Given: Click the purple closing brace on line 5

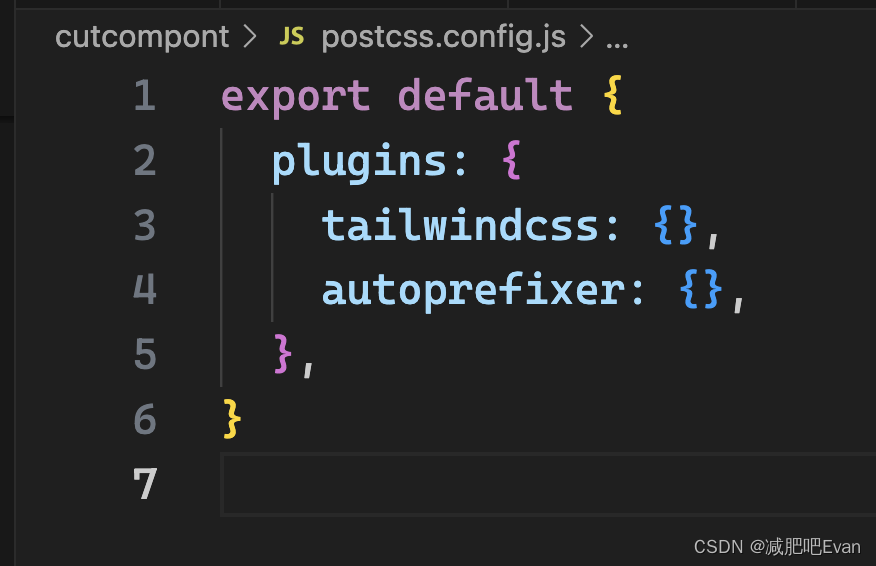Looking at the screenshot, I should 283,354.
